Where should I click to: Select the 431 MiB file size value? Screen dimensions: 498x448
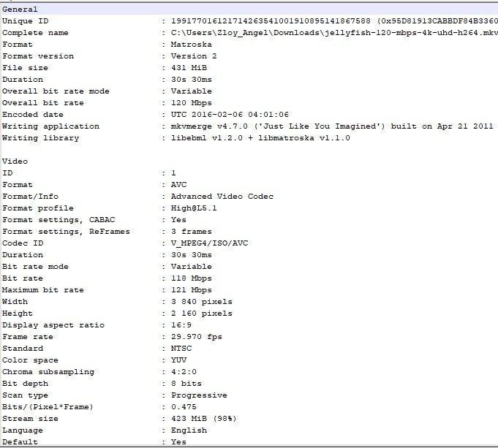pyautogui.click(x=189, y=68)
